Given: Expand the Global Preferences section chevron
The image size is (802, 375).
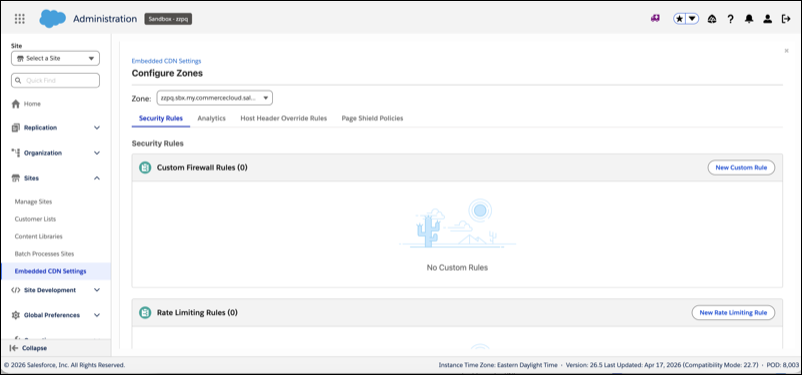Looking at the screenshot, I should click(97, 315).
